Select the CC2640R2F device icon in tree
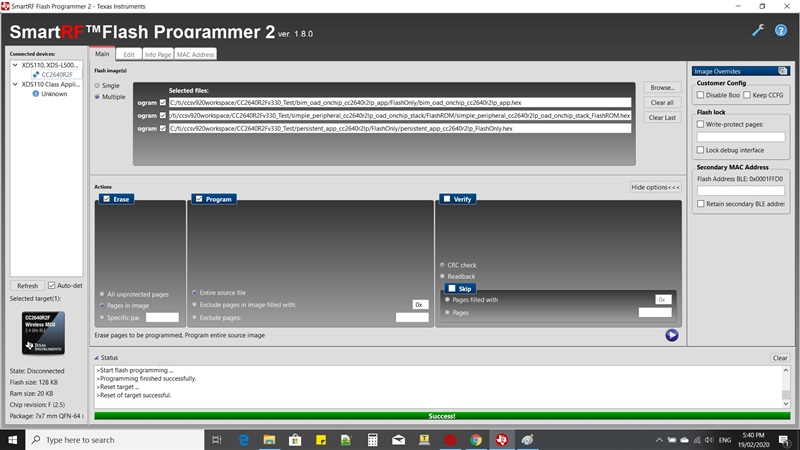Viewport: 800px width, 450px height. pyautogui.click(x=36, y=74)
